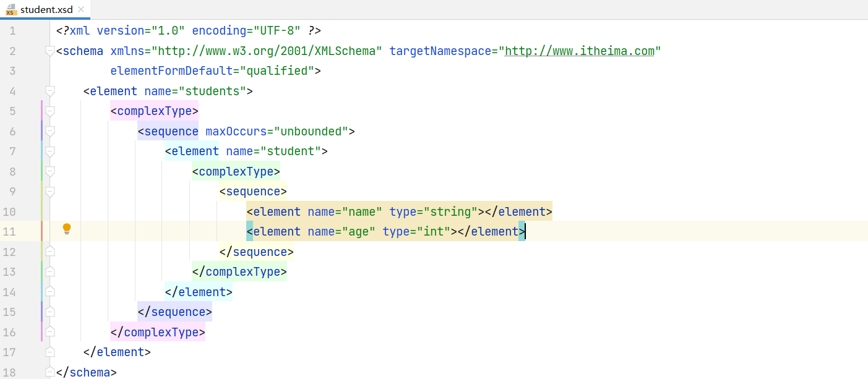Collapse student element fold on line 7
The width and height of the screenshot is (868, 379).
pos(50,151)
